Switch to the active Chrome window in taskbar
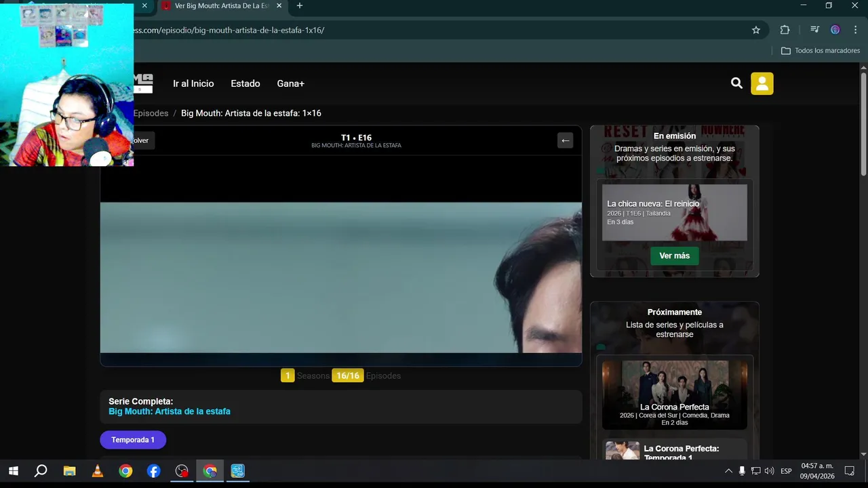The image size is (868, 488). (x=210, y=471)
